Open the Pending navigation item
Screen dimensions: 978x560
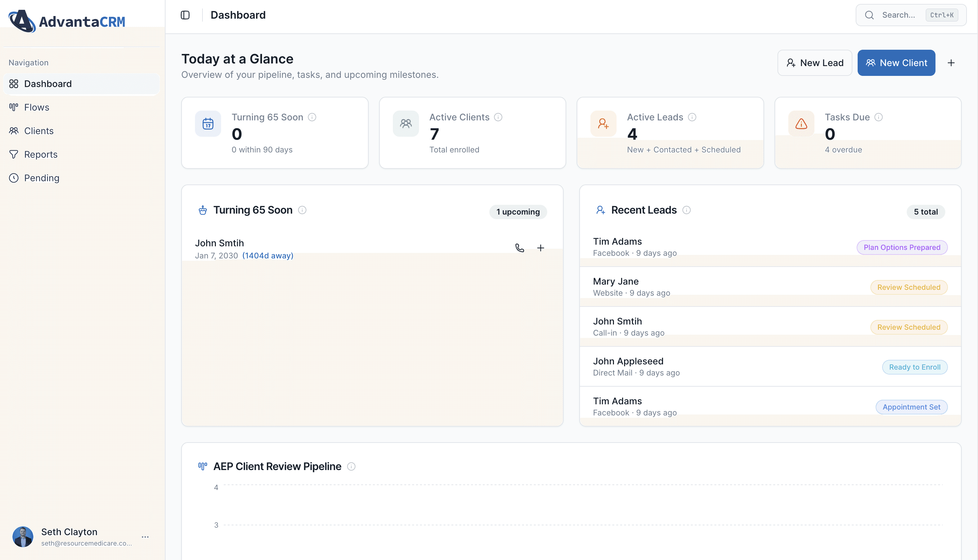click(42, 178)
